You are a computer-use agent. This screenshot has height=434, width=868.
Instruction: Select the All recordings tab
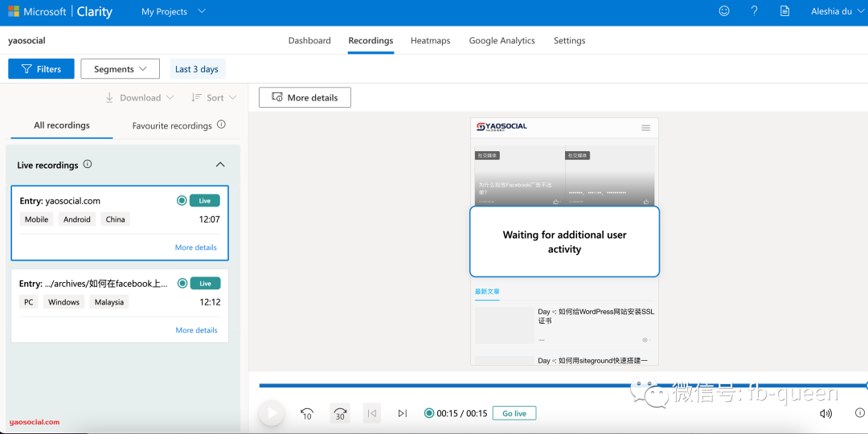(x=61, y=125)
